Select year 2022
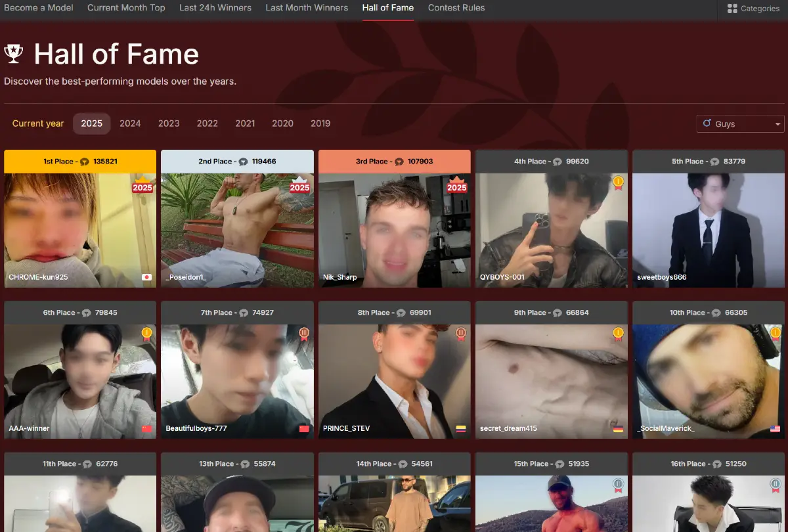 point(208,123)
